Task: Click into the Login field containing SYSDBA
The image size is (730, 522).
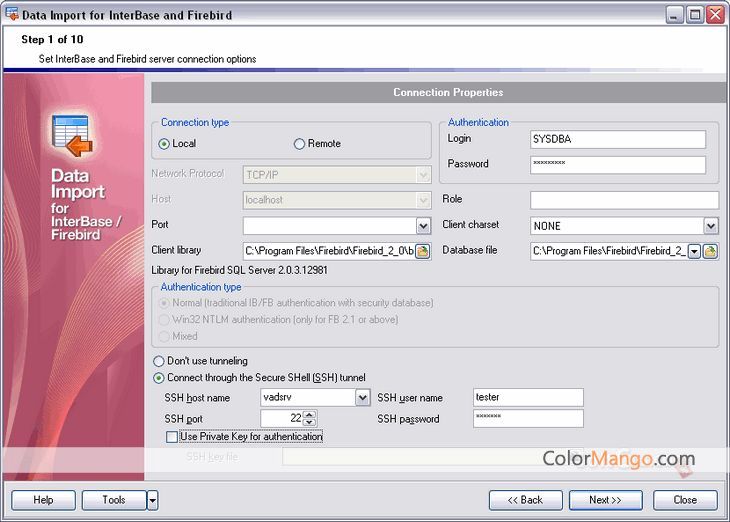Action: (618, 139)
